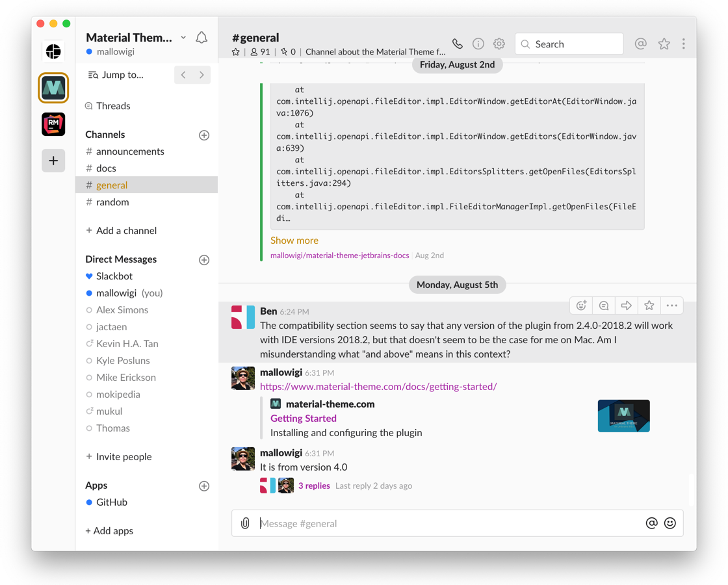Open channel settings gear icon
Screen dimensions: 728x585
click(499, 44)
